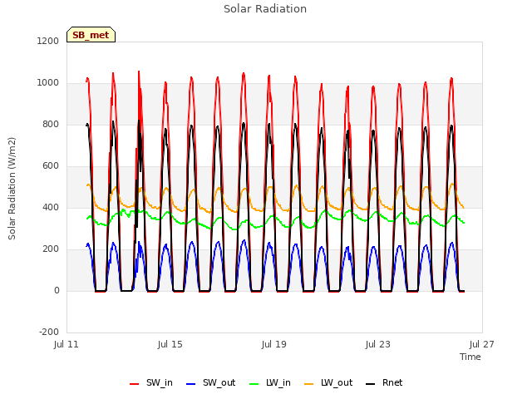Toggle the SW_in legend entry

point(151,382)
